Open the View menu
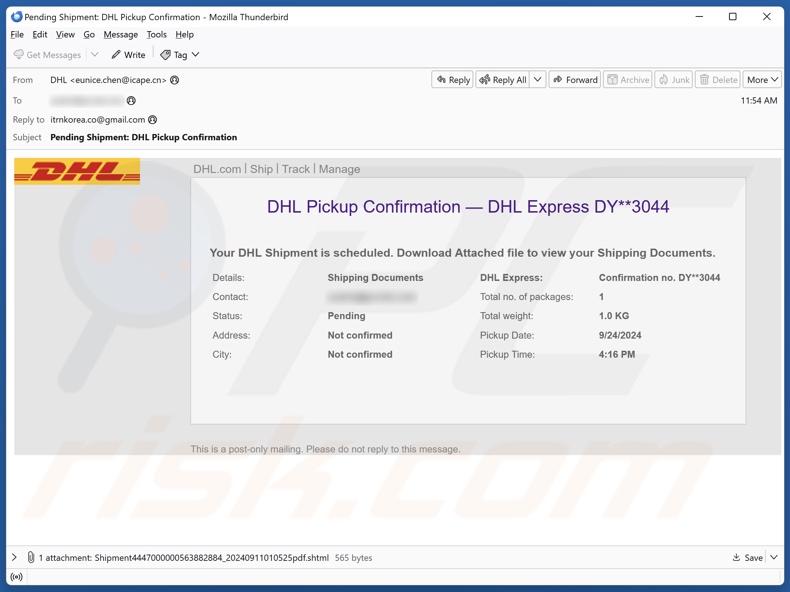The height and width of the screenshot is (592, 790). click(65, 34)
